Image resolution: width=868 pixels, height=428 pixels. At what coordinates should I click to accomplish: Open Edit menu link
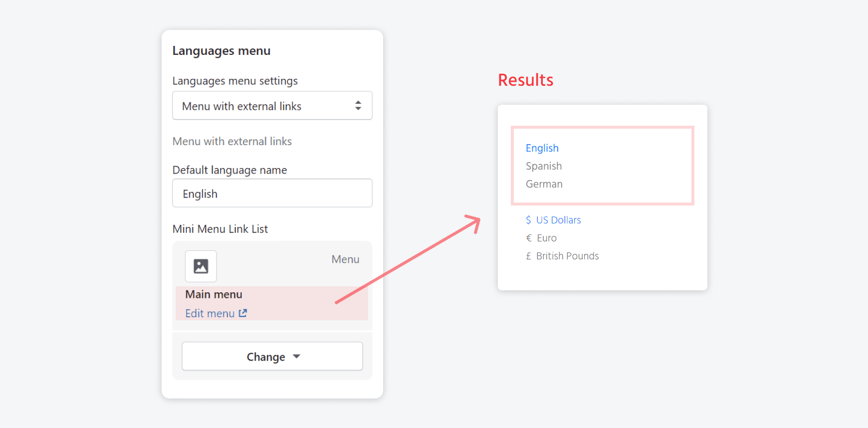(210, 313)
